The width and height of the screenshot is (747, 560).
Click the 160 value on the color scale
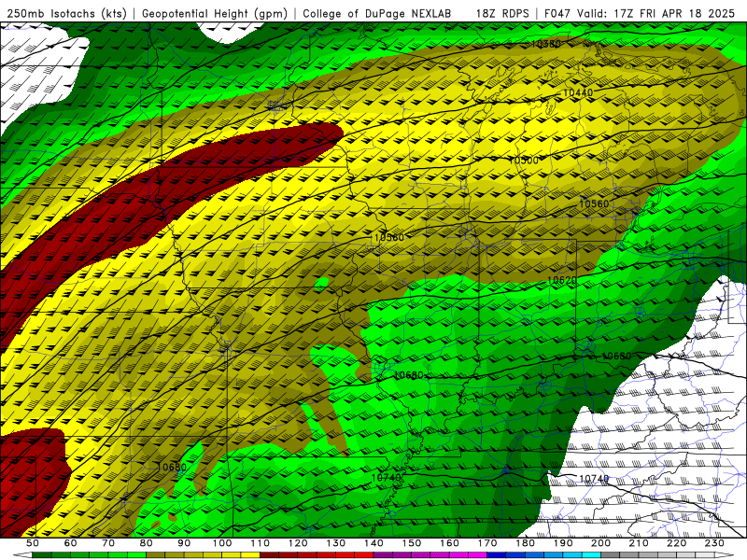click(x=449, y=543)
